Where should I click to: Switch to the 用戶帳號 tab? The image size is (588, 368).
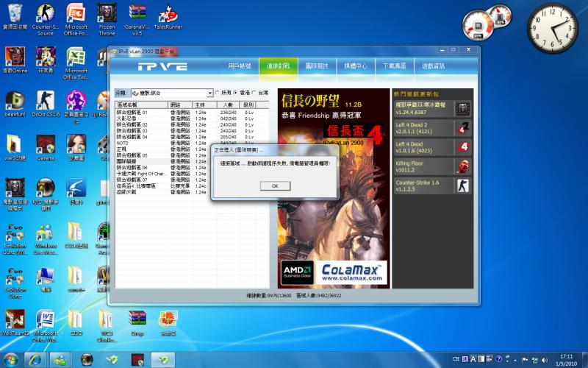click(240, 66)
